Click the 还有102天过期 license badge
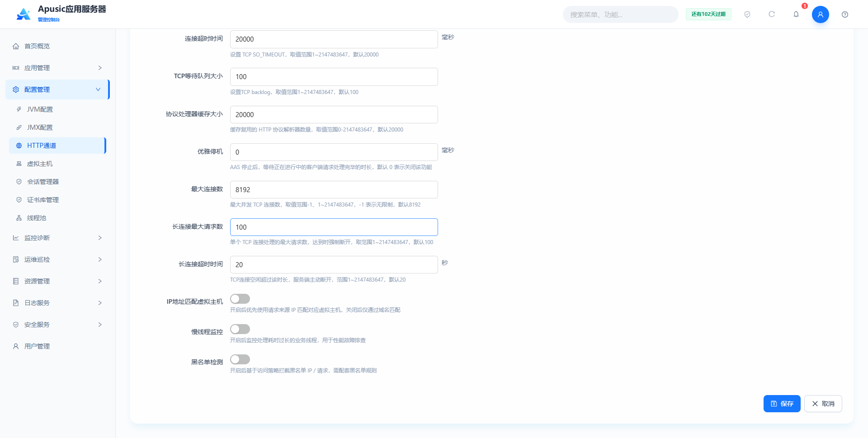This screenshot has height=438, width=868. pyautogui.click(x=708, y=14)
